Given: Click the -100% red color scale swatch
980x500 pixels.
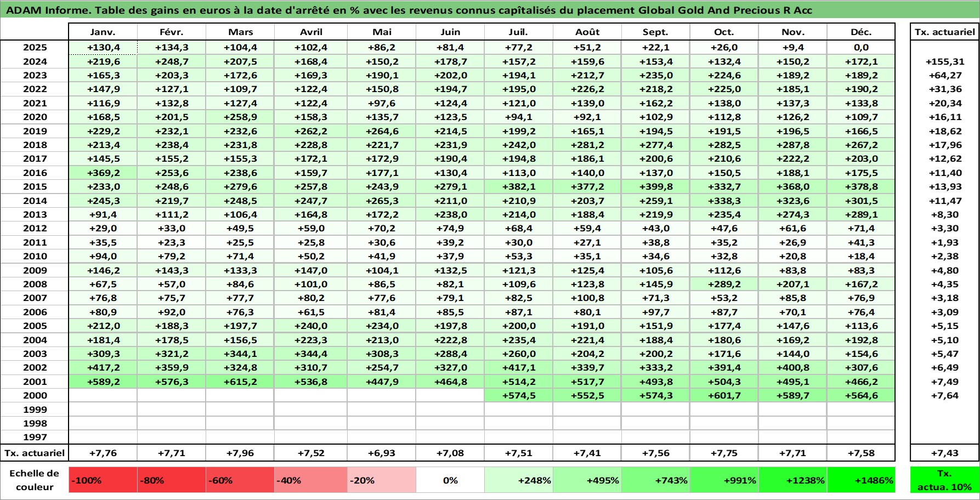Looking at the screenshot, I should [x=103, y=480].
